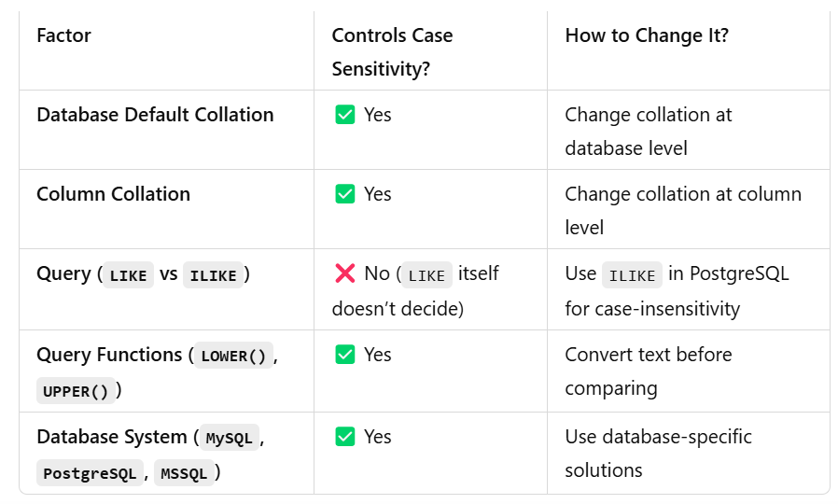Click the green checkmark in Query Functions row

click(344, 355)
